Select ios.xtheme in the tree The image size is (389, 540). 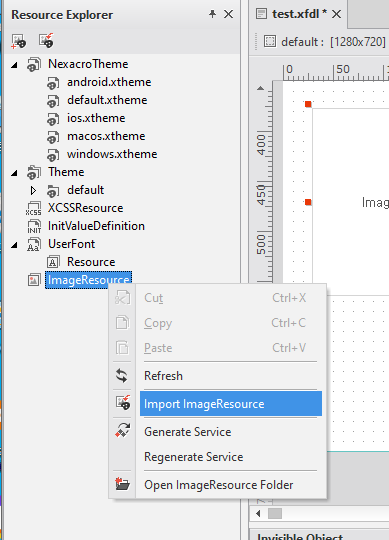click(96, 118)
